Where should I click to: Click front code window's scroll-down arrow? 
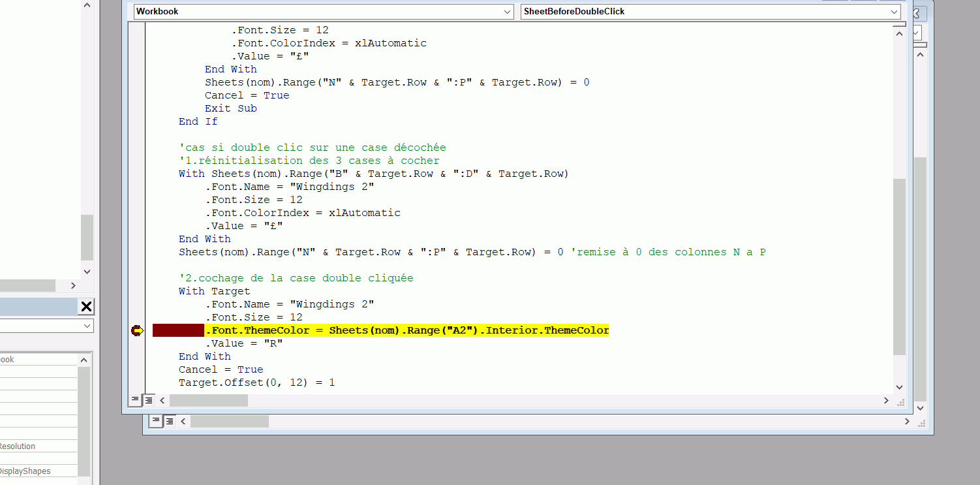click(x=900, y=387)
